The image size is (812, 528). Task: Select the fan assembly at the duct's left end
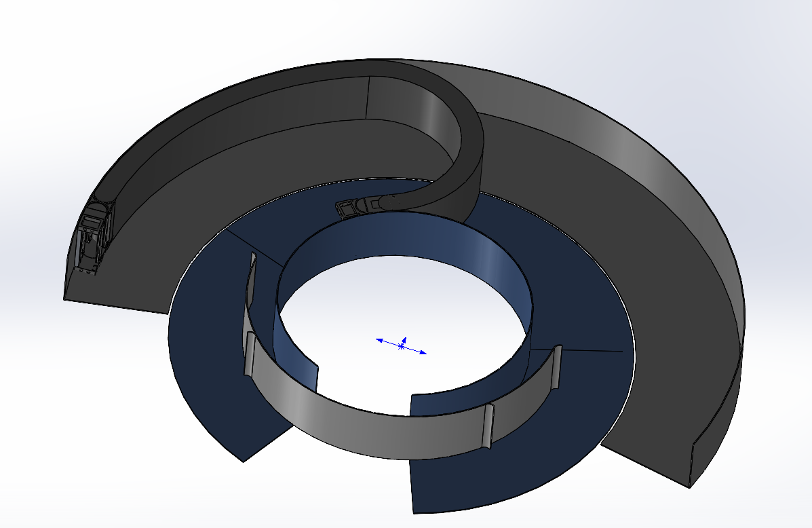click(x=92, y=242)
